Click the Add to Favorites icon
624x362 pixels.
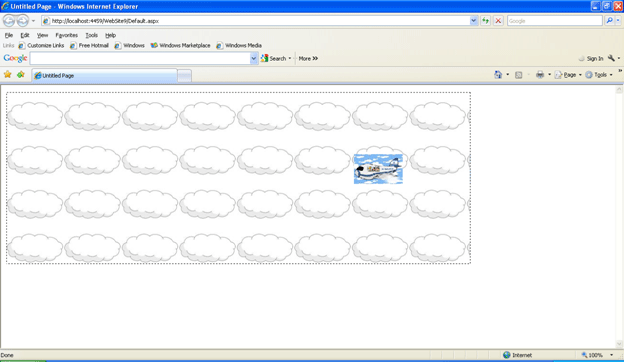(21, 74)
